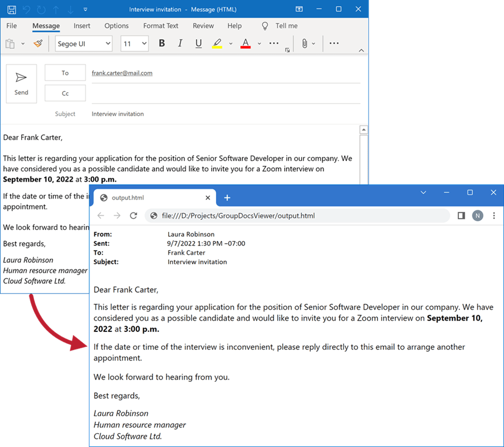Open the Chrome menu with three dots
This screenshot has width=504, height=447.
(494, 216)
